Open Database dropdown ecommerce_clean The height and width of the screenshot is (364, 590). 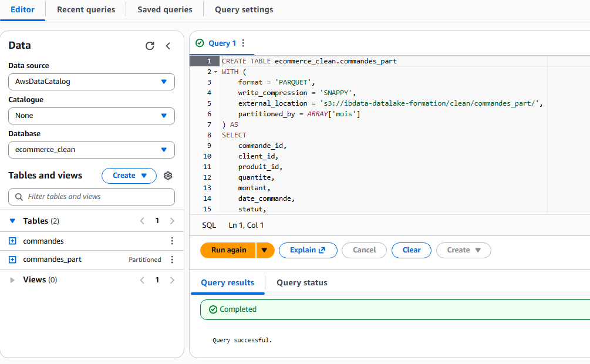pos(92,150)
